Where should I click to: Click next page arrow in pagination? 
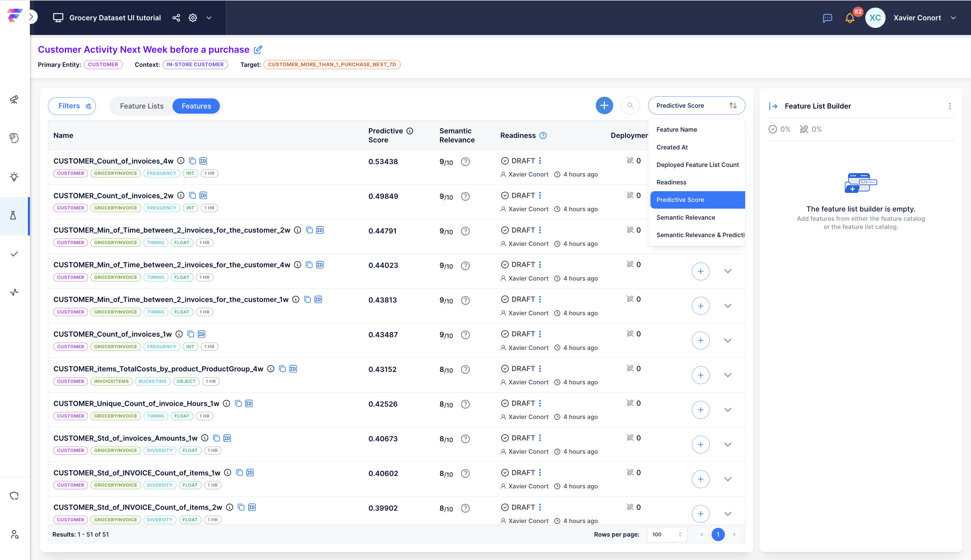point(734,534)
